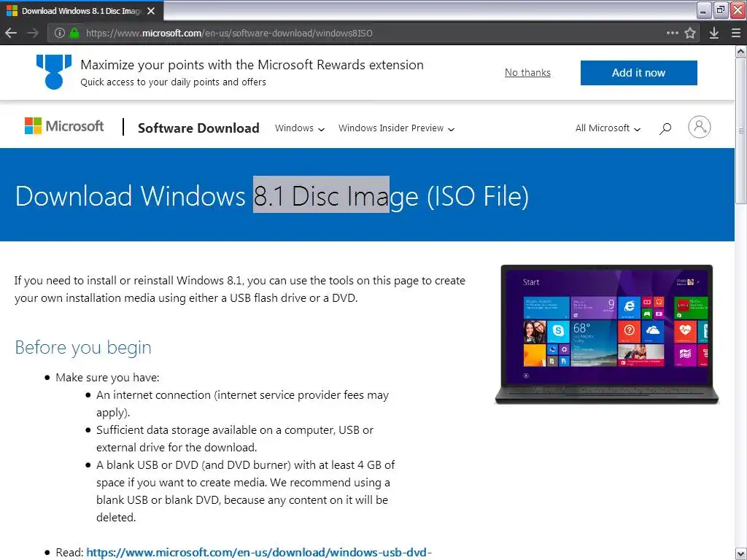Click the vertical scrollbar thumb

point(741,130)
